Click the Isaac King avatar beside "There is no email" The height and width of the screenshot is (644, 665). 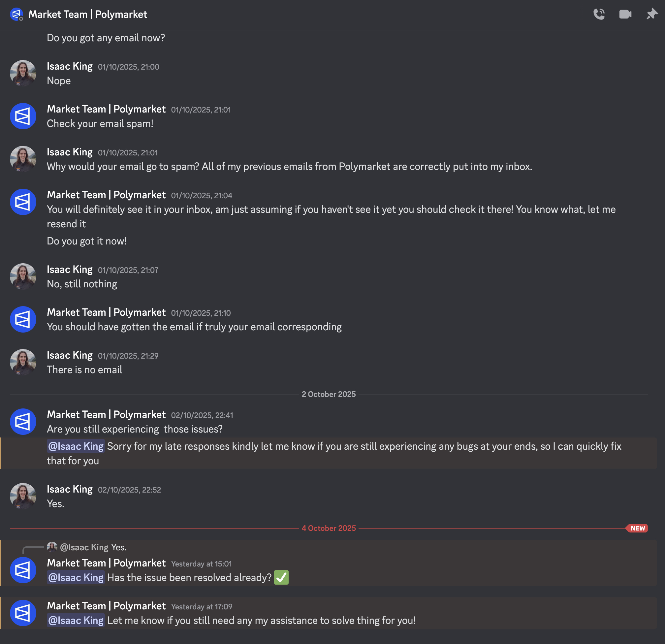pos(23,362)
